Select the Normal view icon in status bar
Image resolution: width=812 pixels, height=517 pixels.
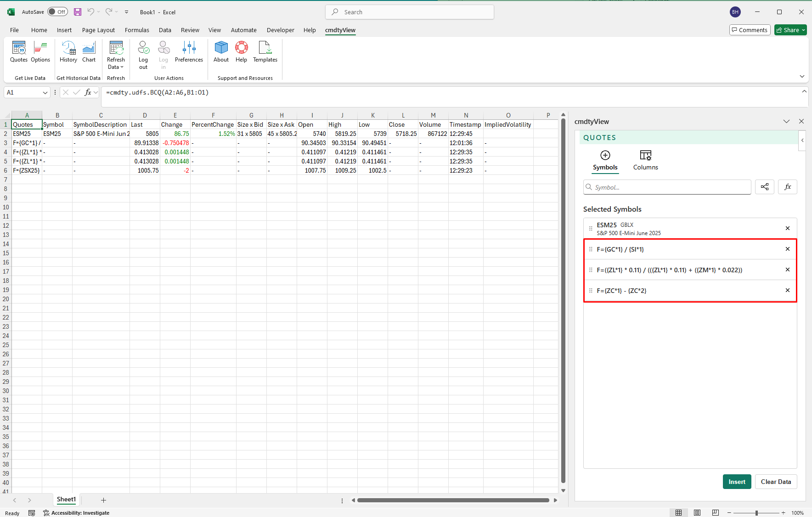(x=678, y=513)
